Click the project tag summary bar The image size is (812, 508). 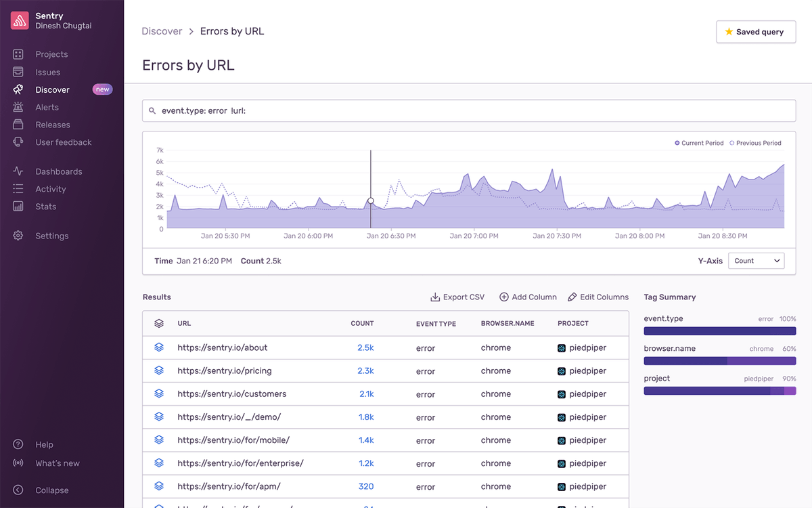720,391
